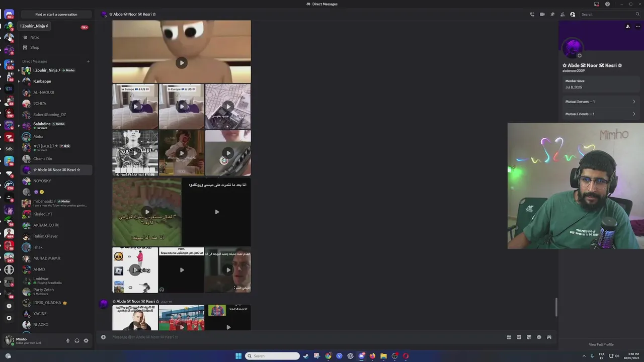Open Opera browser from the taskbar
Screen dimensions: 644x362
pos(406,356)
